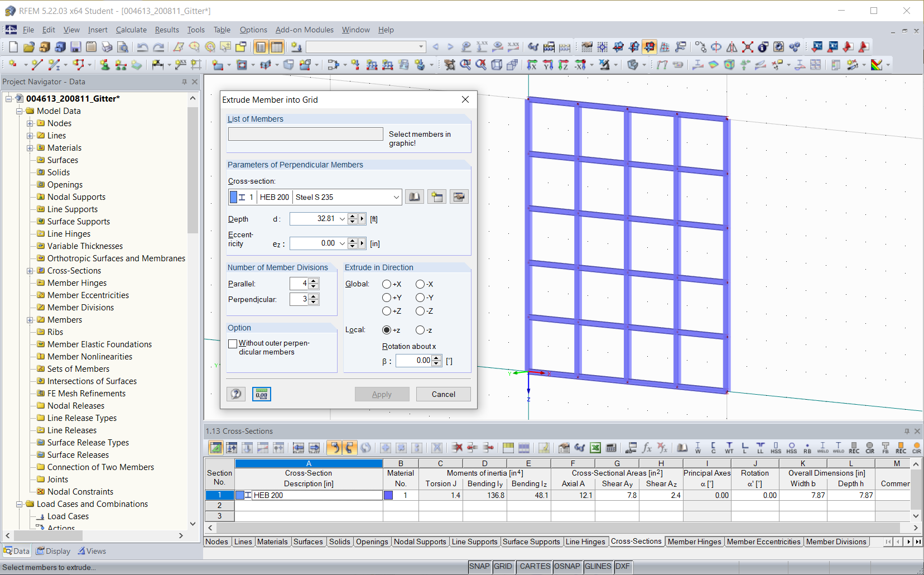Collapse the Model Data tree
This screenshot has height=575, width=924.
(x=20, y=111)
